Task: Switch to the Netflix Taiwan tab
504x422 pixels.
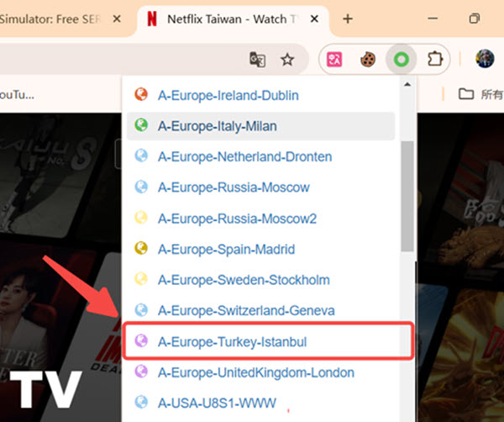Action: (233, 20)
